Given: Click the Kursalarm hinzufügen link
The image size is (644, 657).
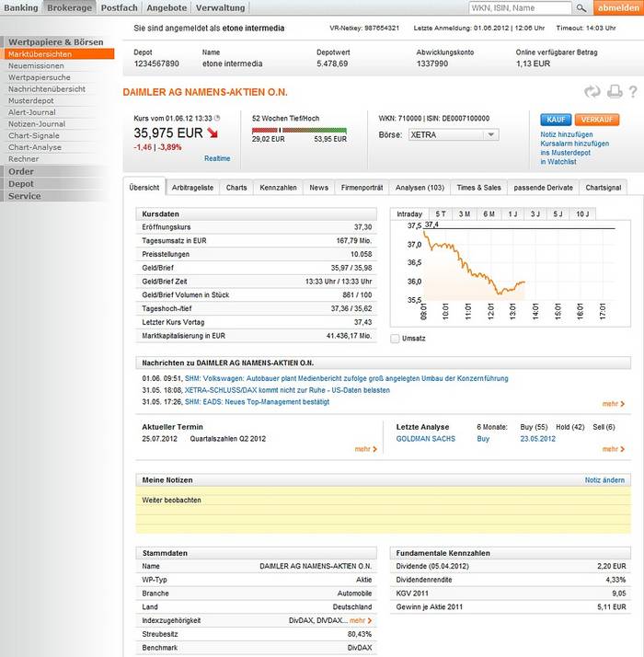Looking at the screenshot, I should click(x=574, y=144).
